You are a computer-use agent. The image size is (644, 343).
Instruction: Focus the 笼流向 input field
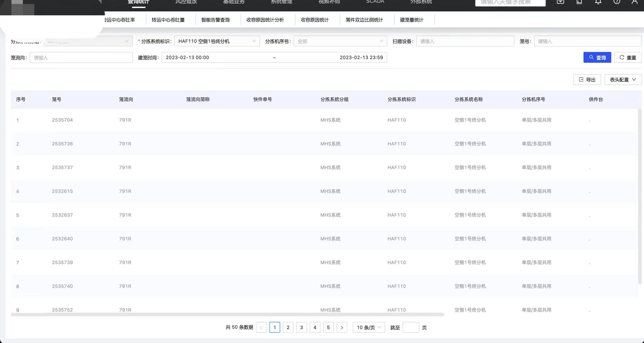[81, 58]
